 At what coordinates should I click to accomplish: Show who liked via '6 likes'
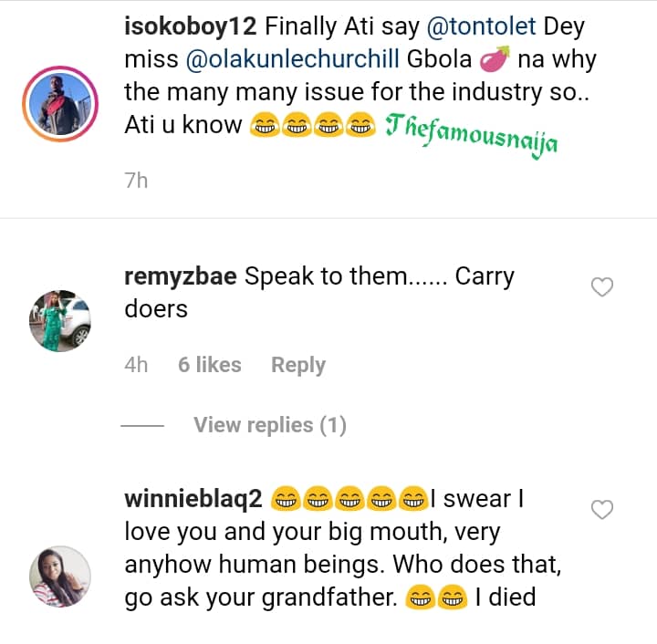(x=210, y=365)
